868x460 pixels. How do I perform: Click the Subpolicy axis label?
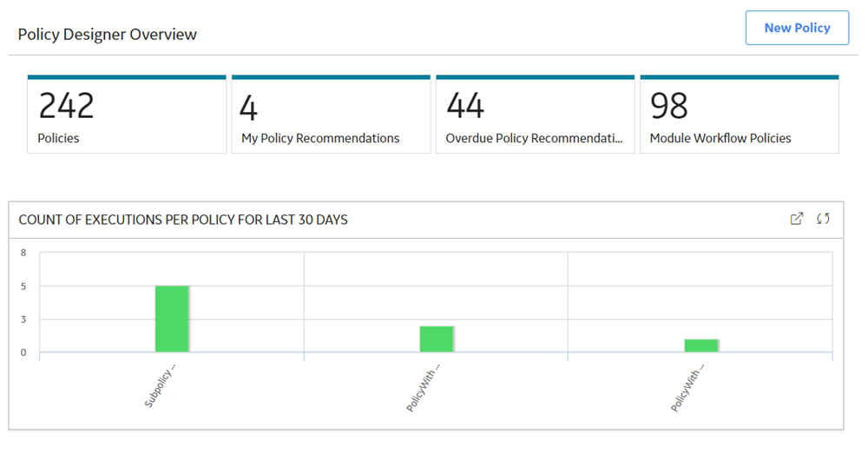(x=160, y=387)
